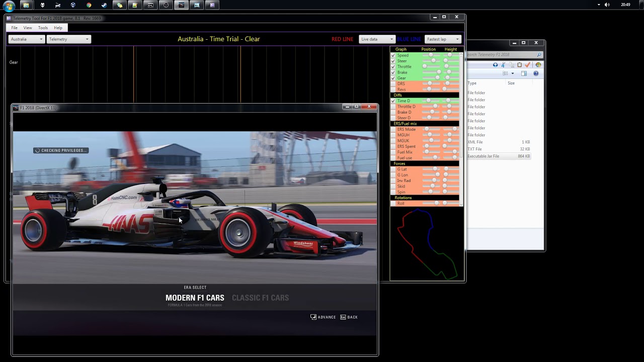Image resolution: width=644 pixels, height=362 pixels.
Task: Click the Copy icon in the Explorer toolbar
Action: point(511,65)
